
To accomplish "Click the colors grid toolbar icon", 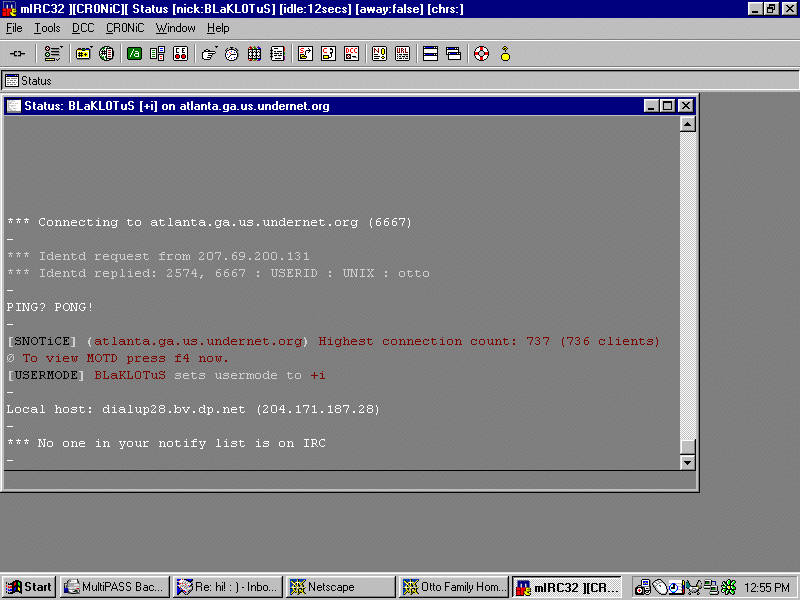I will 255,54.
